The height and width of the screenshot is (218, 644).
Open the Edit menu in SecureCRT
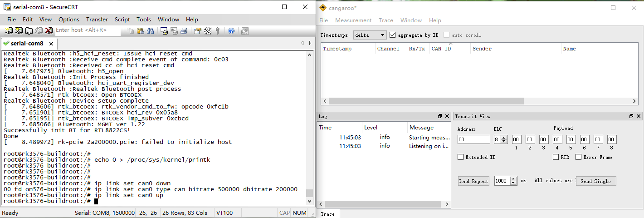(28, 19)
